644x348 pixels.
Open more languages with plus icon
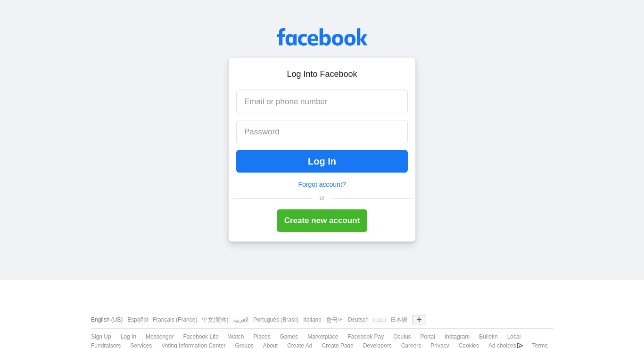tap(419, 320)
